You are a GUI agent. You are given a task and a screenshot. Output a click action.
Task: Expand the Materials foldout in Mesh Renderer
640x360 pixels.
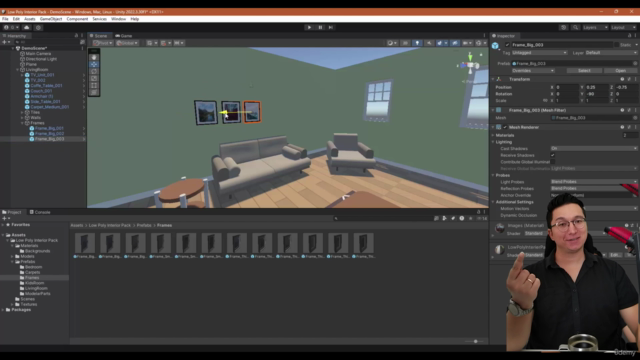click(493, 135)
